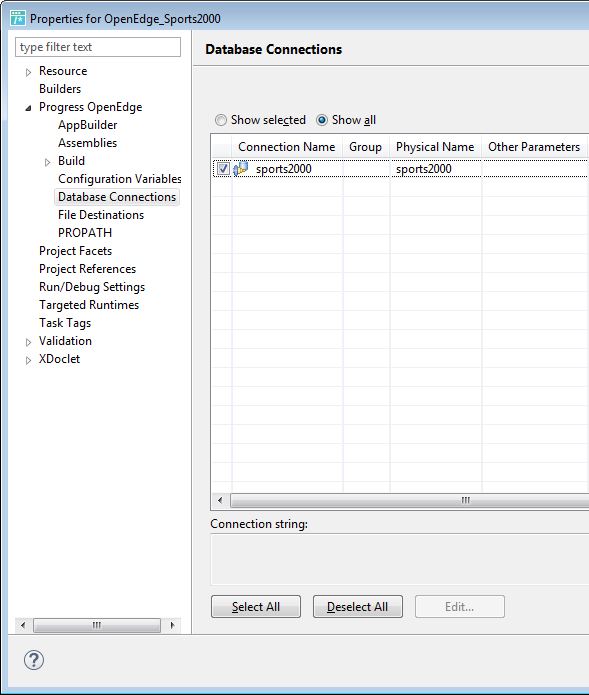Click the help question mark icon
The image size is (589, 695).
[34, 660]
